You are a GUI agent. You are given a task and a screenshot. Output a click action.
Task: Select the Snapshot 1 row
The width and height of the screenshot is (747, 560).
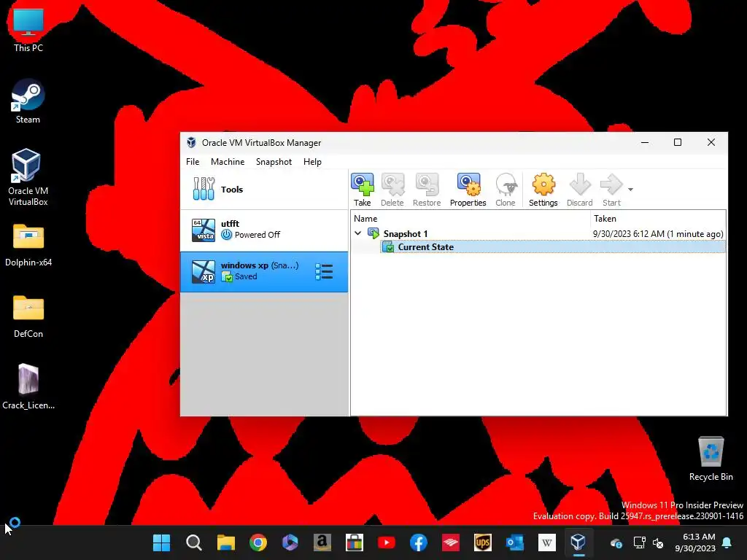tap(538, 234)
